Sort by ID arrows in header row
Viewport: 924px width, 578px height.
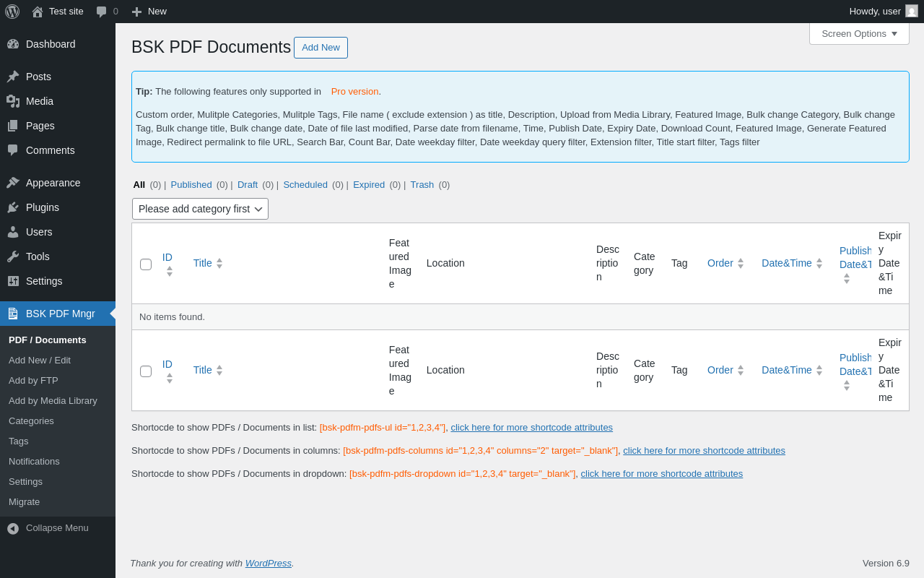coord(170,272)
